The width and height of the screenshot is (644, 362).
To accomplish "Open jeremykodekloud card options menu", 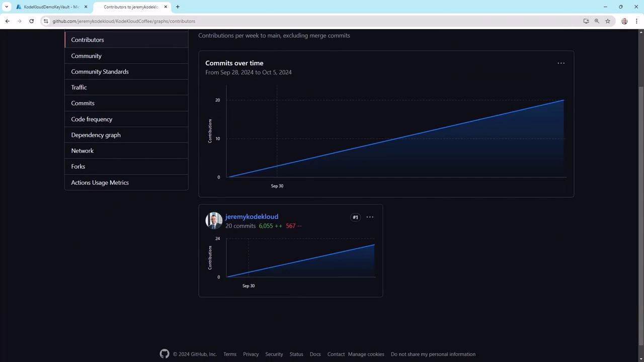I will 370,217.
